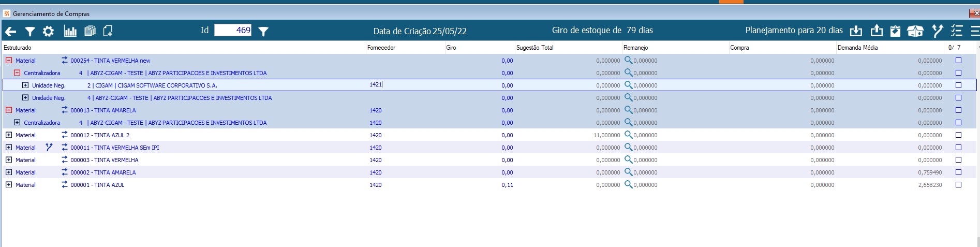Click the Remanejo column header
The height and width of the screenshot is (247, 980).
pyautogui.click(x=675, y=48)
